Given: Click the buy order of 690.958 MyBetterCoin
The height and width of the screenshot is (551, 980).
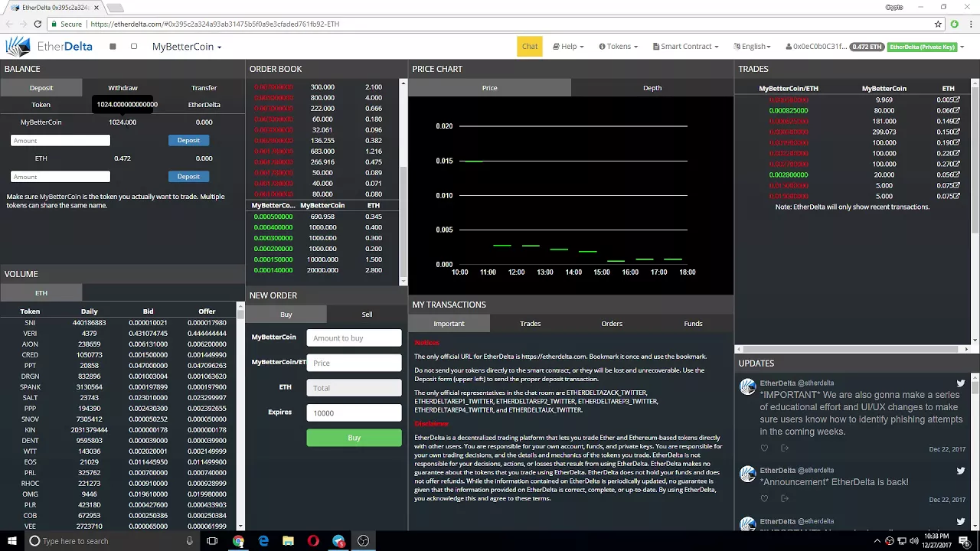Looking at the screenshot, I should click(322, 217).
